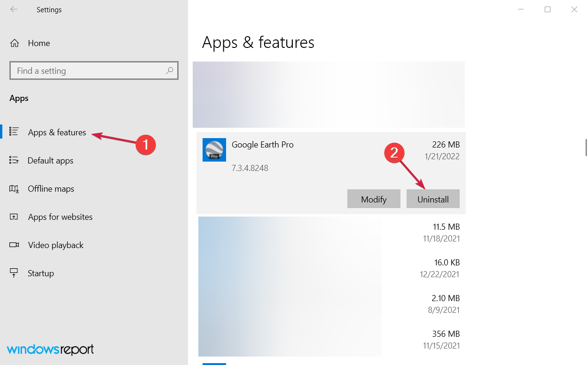This screenshot has height=365, width=588.
Task: Click the Apps & features page heading
Action: (258, 43)
